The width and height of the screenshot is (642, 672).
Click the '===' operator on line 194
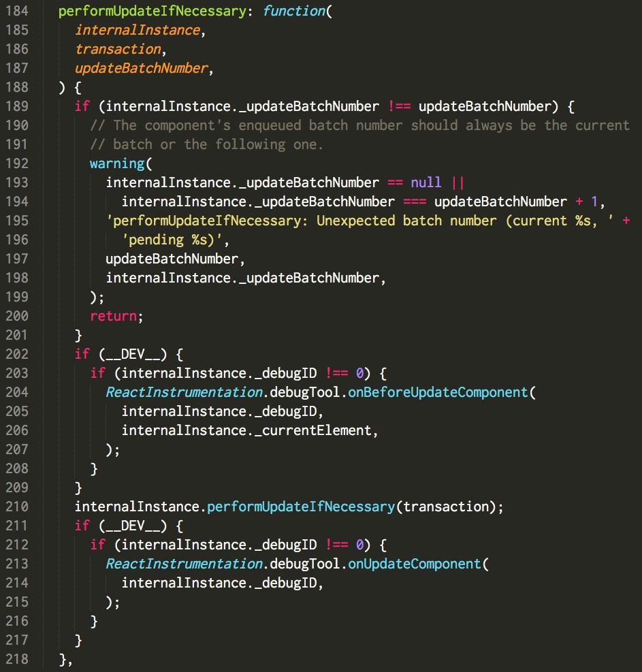tap(415, 202)
